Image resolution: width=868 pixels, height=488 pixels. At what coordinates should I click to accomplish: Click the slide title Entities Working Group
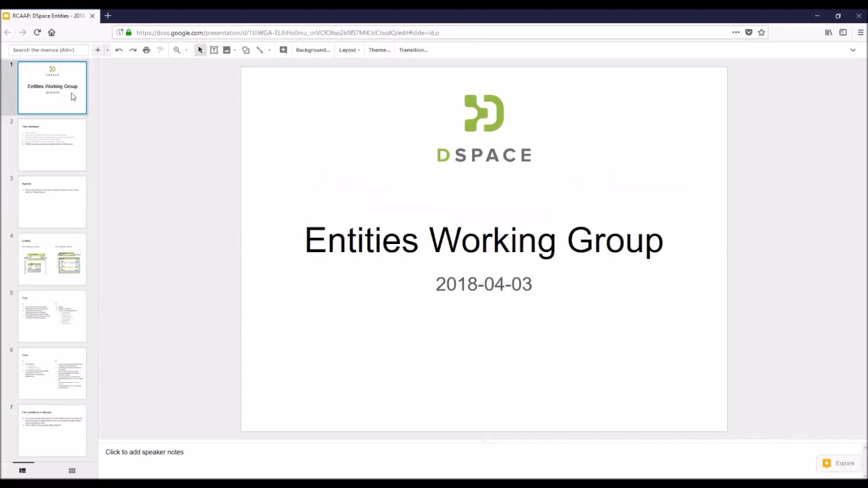[x=484, y=241]
